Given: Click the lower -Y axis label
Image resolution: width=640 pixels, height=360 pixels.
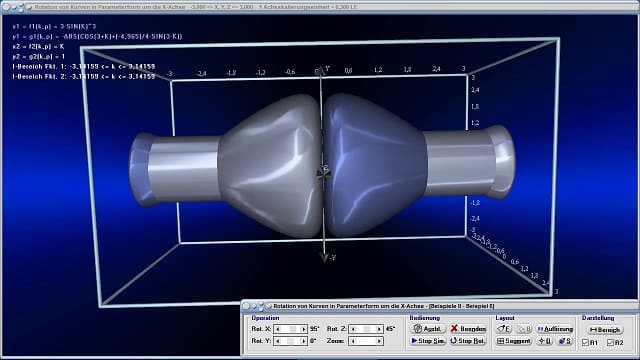Looking at the screenshot, I should click(x=332, y=258).
